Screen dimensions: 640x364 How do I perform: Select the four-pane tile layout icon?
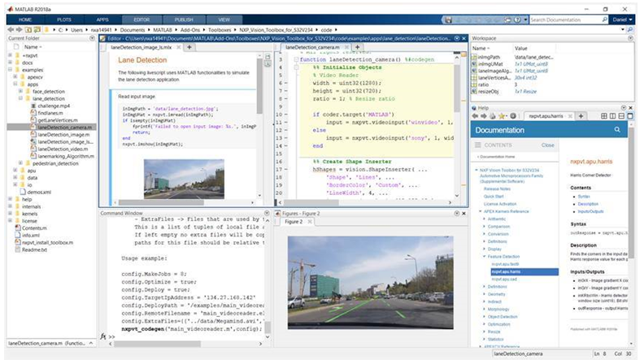coord(604,115)
